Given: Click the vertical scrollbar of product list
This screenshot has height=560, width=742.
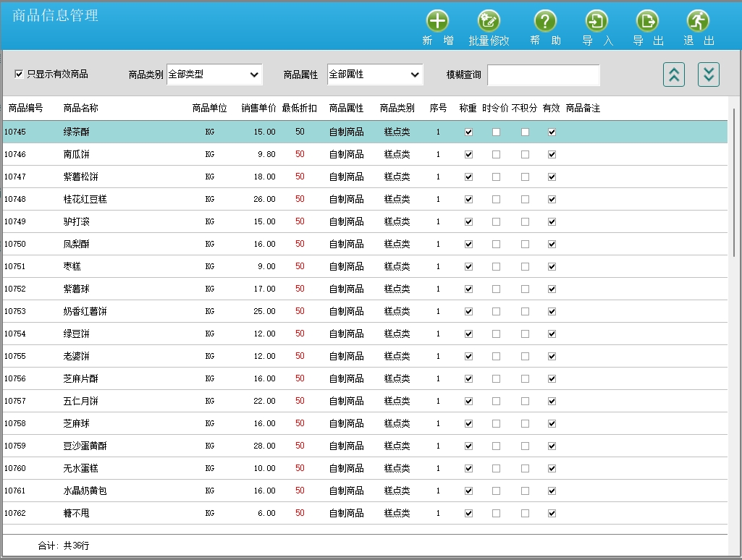Looking at the screenshot, I should pyautogui.click(x=735, y=181).
